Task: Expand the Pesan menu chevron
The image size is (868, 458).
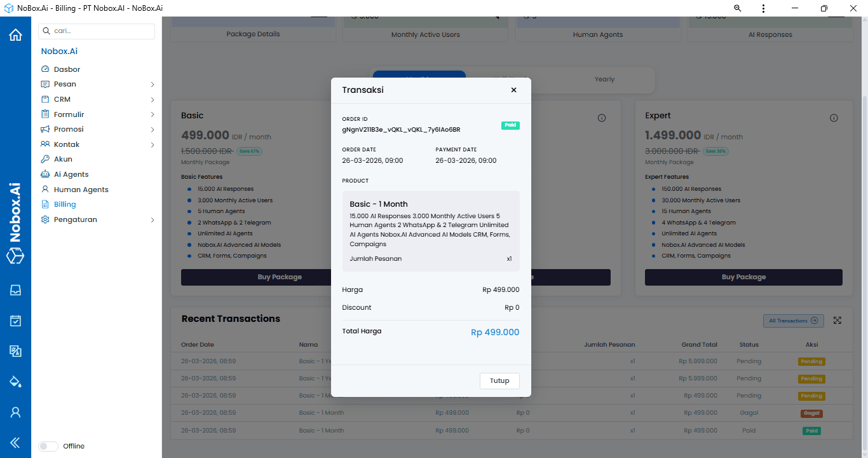Action: point(153,85)
